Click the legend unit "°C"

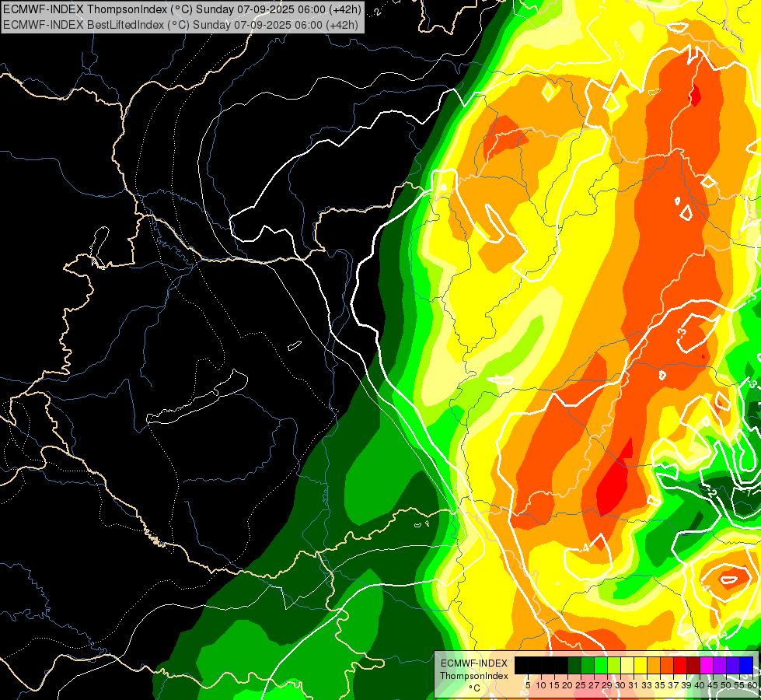pyautogui.click(x=475, y=688)
